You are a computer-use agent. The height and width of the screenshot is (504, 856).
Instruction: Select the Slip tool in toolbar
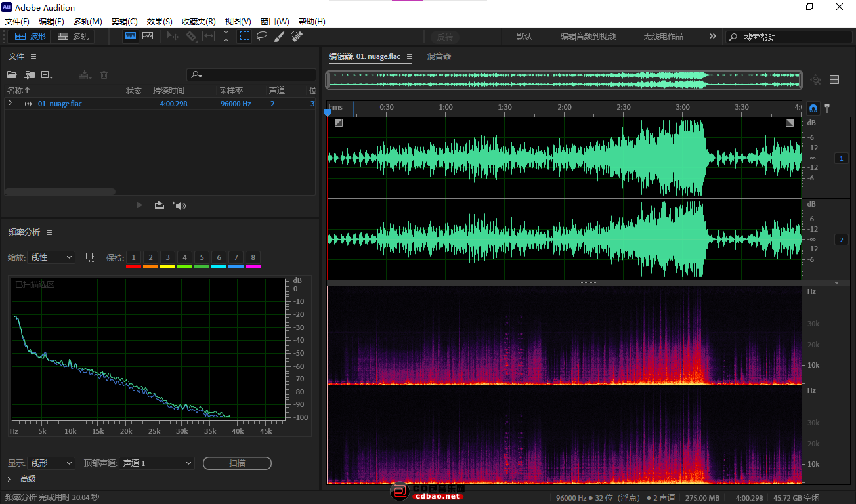point(209,37)
